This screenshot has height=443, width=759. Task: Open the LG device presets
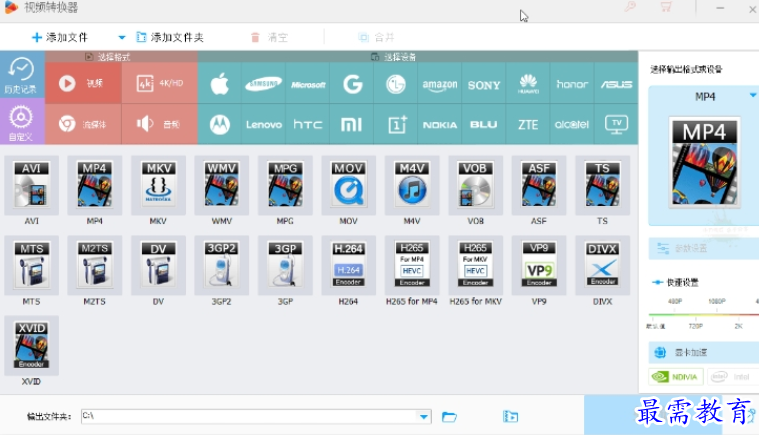[395, 83]
